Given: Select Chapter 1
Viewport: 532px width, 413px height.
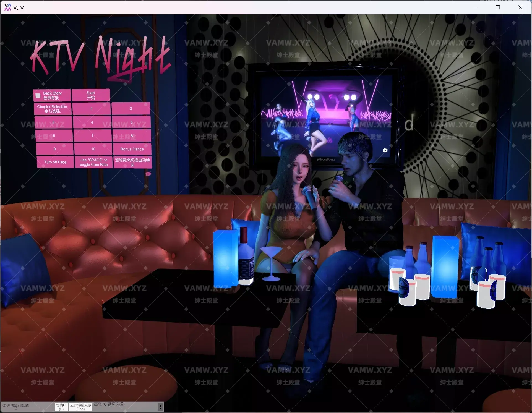Looking at the screenshot, I should [x=91, y=109].
